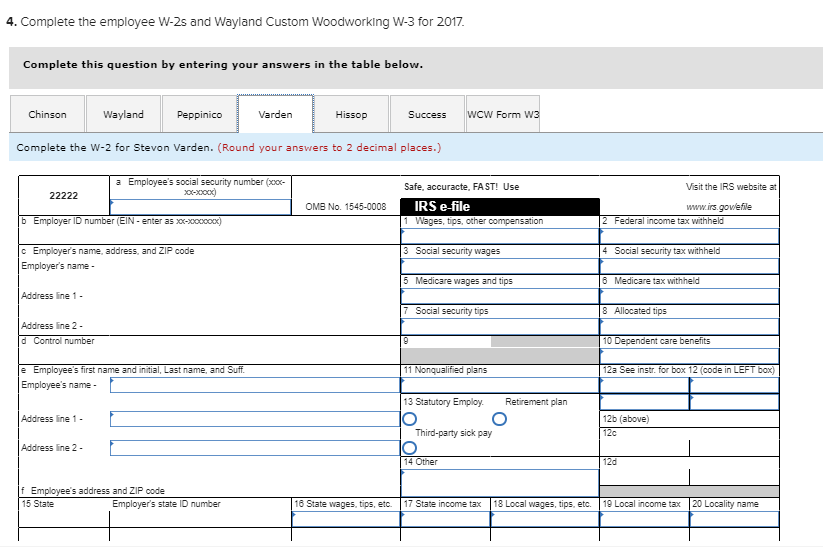This screenshot has height=551, width=823.
Task: Click the Employee's name input field
Action: pos(255,385)
